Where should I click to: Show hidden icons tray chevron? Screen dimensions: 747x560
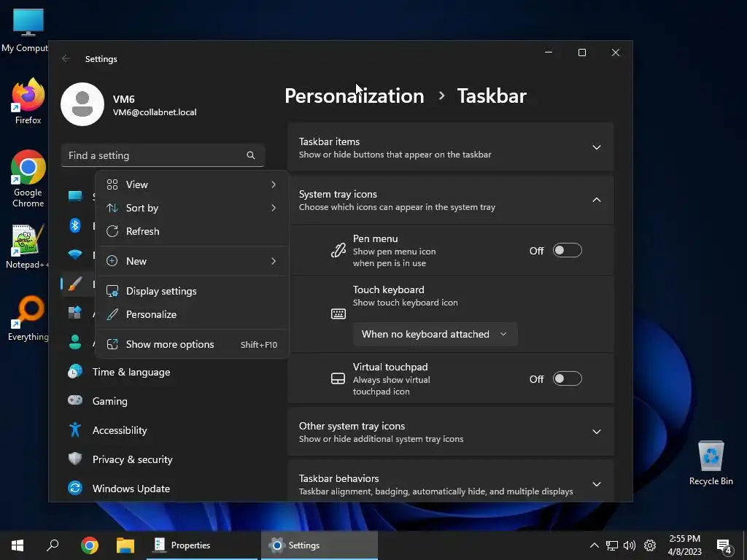[594, 545]
